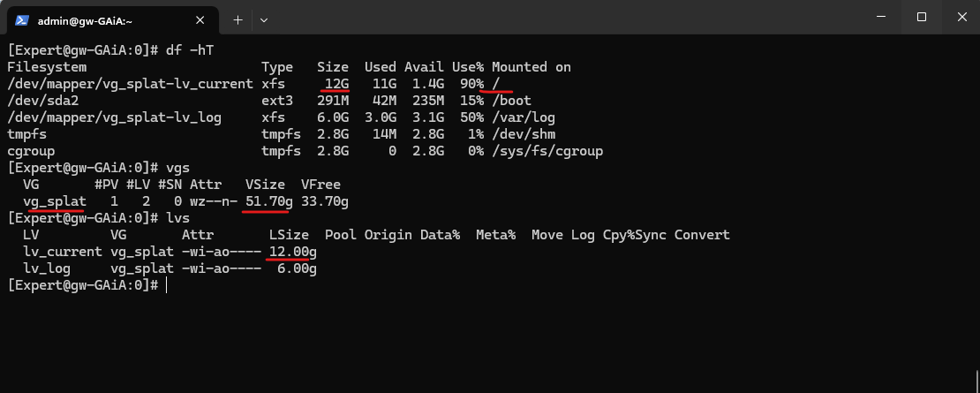Click the df -hT command text
The height and width of the screenshot is (393, 980).
point(190,50)
